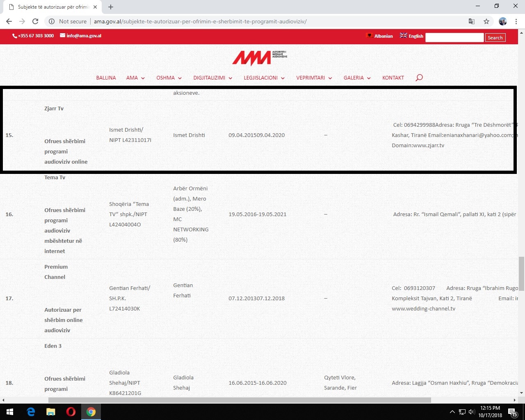525x420 pixels.
Task: Click the AMA logo
Action: pyautogui.click(x=260, y=58)
